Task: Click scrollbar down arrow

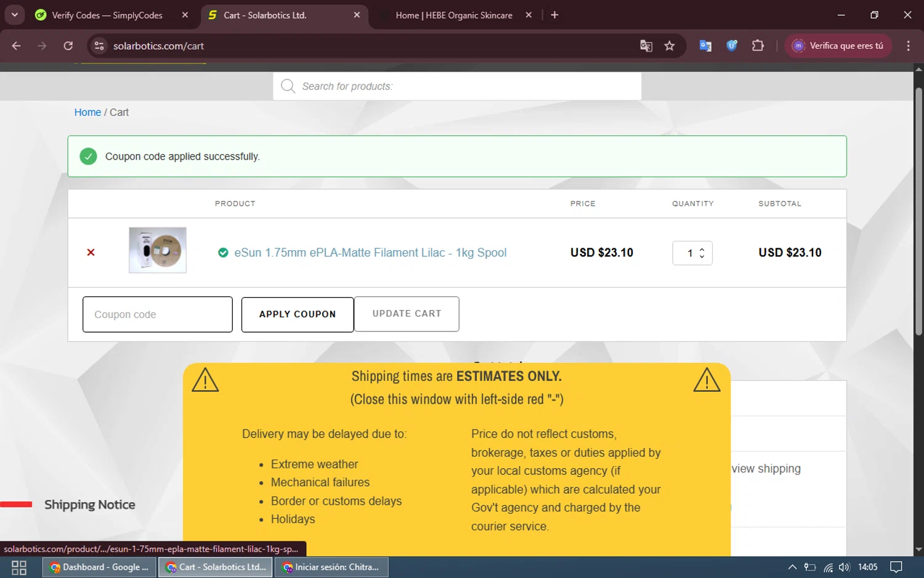Action: [x=918, y=550]
